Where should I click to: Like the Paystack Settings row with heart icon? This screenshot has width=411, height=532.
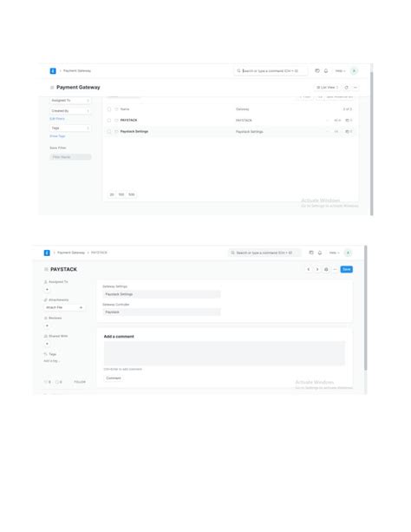click(x=116, y=132)
